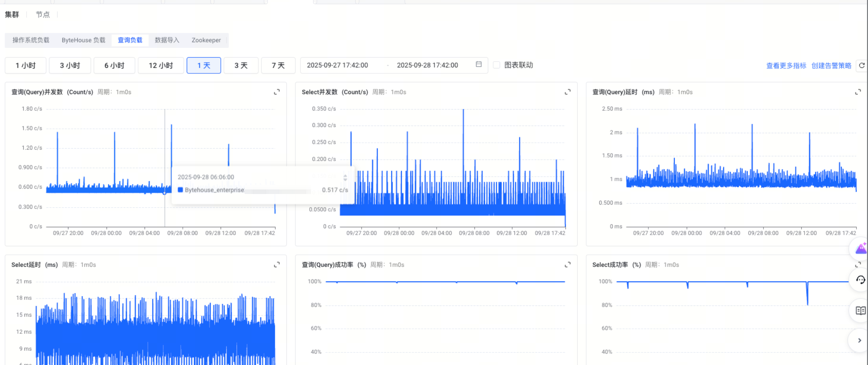Open the customer support headset icon

pos(860,280)
